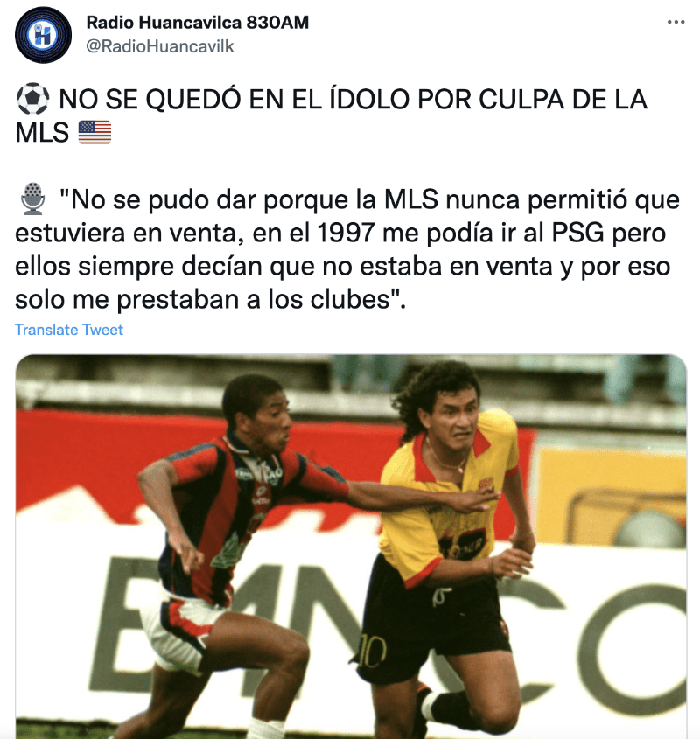This screenshot has width=700, height=739.
Task: Open the attached football match photo
Action: (x=351, y=547)
